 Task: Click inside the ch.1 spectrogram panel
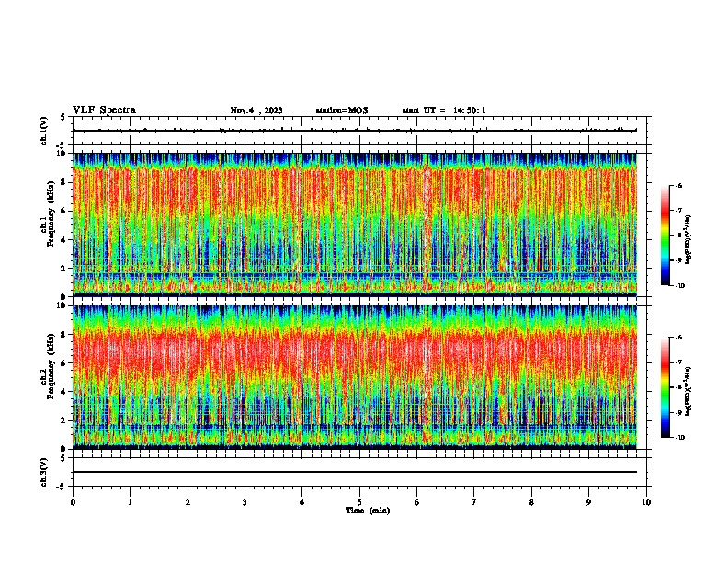coord(355,224)
